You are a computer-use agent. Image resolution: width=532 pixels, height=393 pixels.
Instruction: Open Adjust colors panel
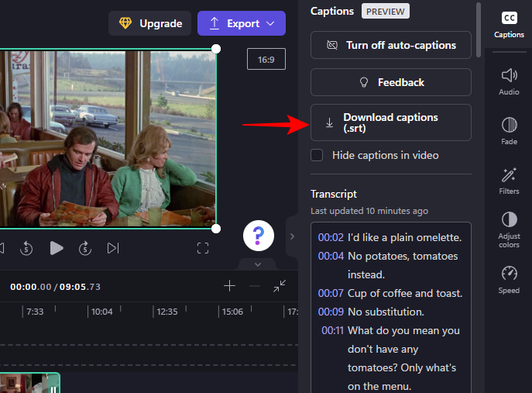click(x=509, y=229)
